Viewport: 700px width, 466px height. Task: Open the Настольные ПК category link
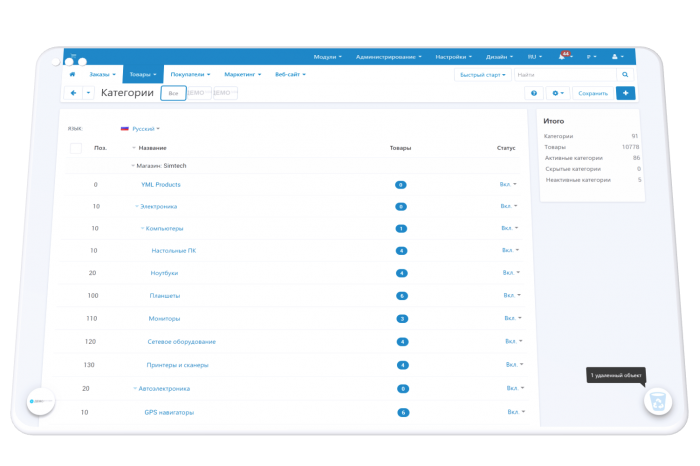pyautogui.click(x=174, y=250)
